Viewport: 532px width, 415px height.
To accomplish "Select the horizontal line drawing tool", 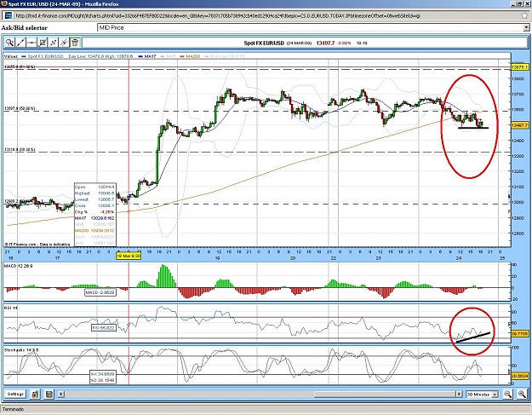I will [31, 43].
